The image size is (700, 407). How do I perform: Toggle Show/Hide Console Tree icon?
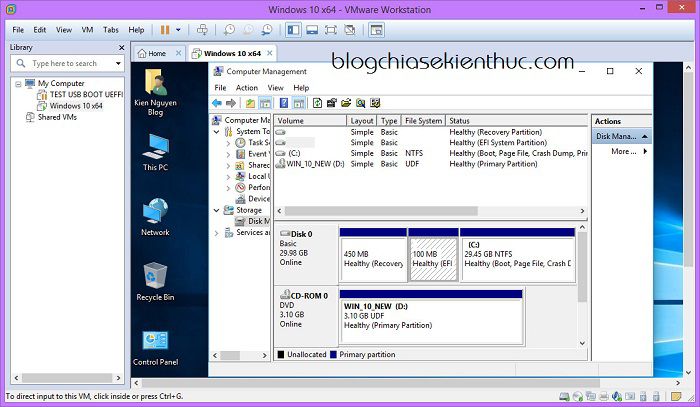[x=265, y=104]
